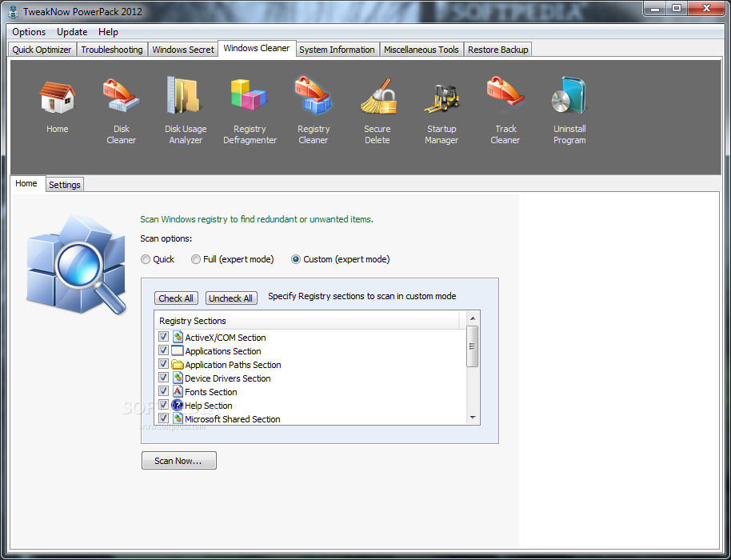Select the Quick scan option

(157, 259)
